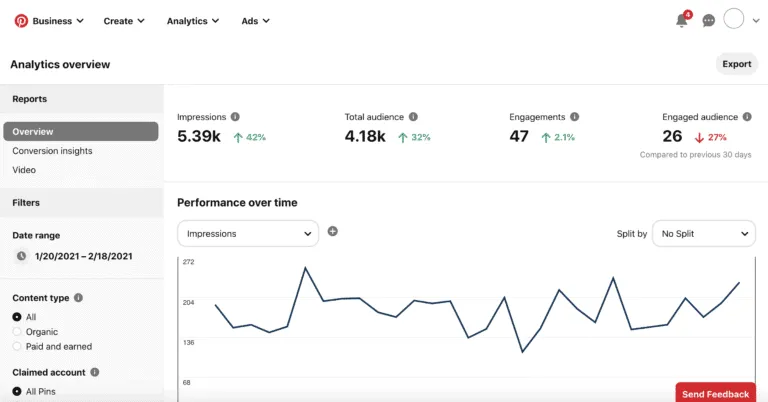Click the lowest dip on impressions chart
The width and height of the screenshot is (768, 402).
click(x=523, y=351)
